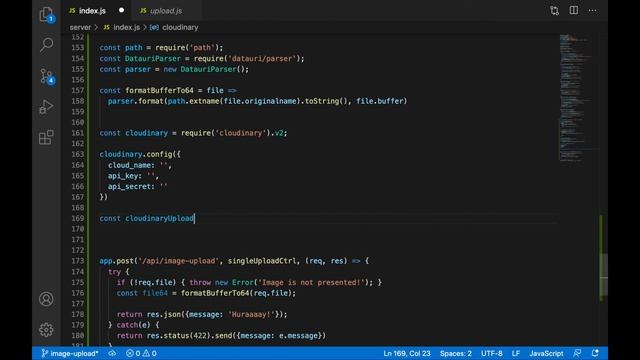Change encoding via UTF-8
The image size is (640, 360).
[x=491, y=353]
